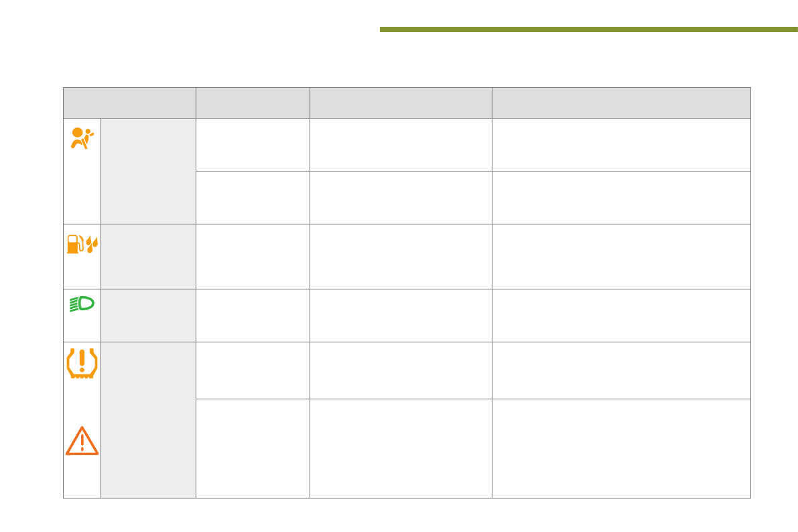Screen dimensions: 798x532
Task: Select the empty name cell beside airbag icon
Action: 148,171
